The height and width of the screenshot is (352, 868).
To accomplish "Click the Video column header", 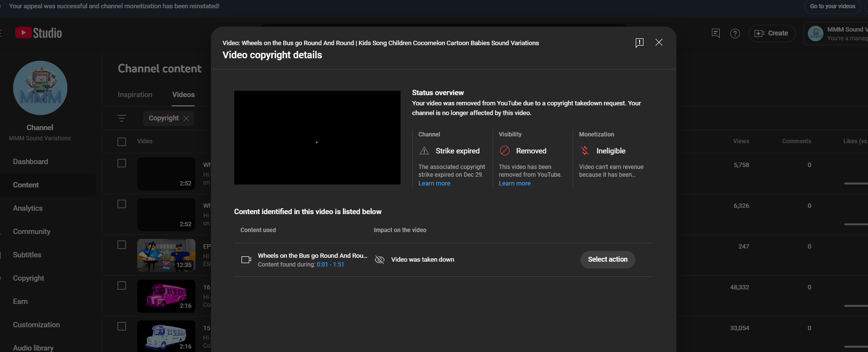I will point(145,141).
